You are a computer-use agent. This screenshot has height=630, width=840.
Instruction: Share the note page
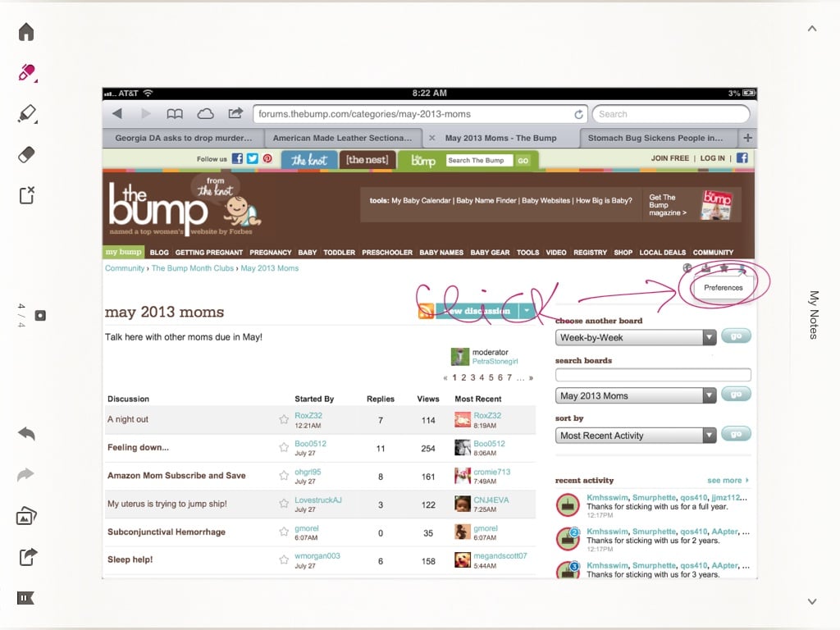click(x=28, y=557)
